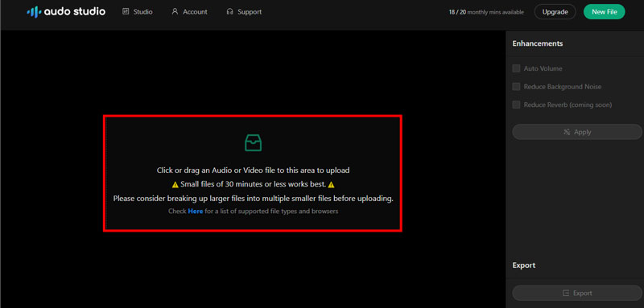Click the Export panel heading
Image resolution: width=644 pixels, height=308 pixels.
pyautogui.click(x=524, y=265)
